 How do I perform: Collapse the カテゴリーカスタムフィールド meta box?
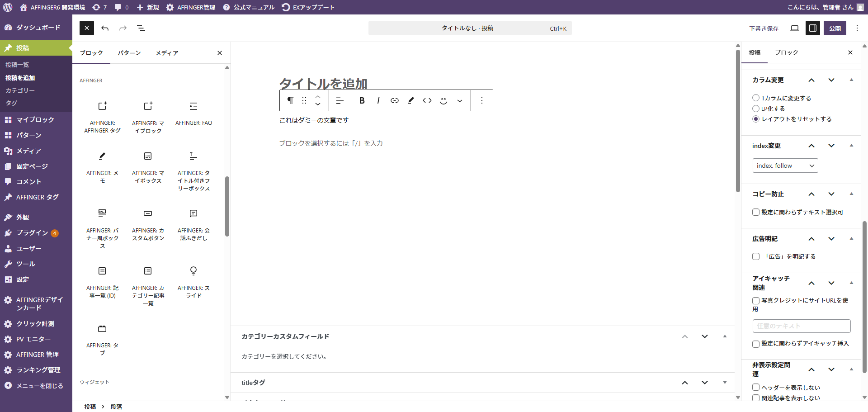click(x=725, y=336)
